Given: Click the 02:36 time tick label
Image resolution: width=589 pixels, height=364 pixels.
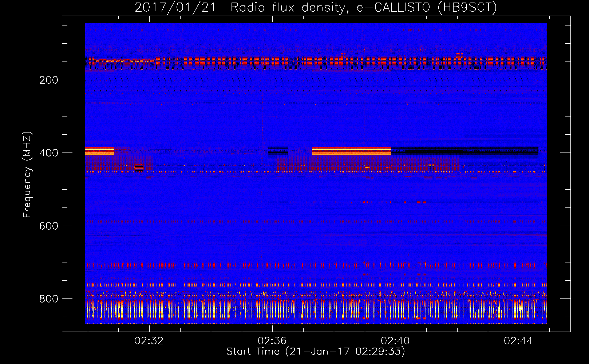Looking at the screenshot, I should [x=272, y=341].
